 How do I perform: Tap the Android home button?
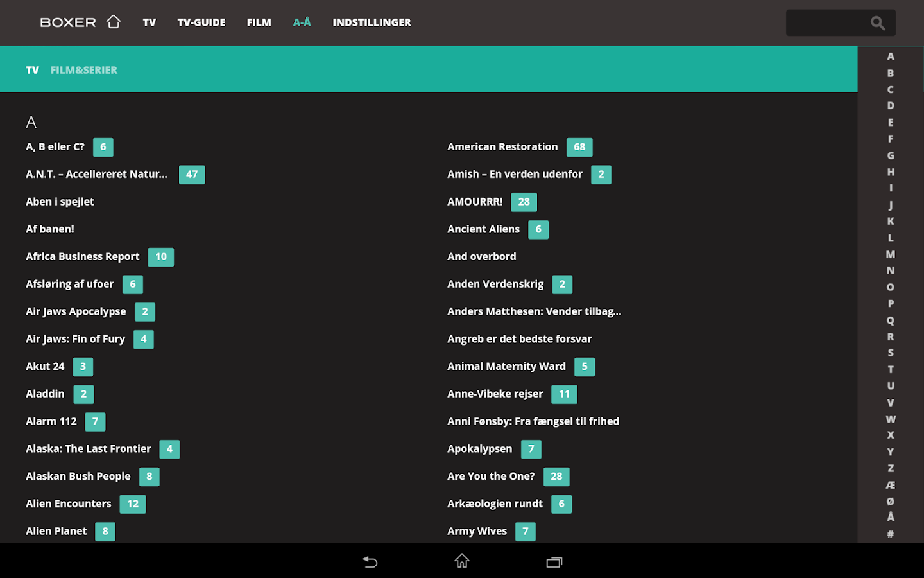coord(462,561)
